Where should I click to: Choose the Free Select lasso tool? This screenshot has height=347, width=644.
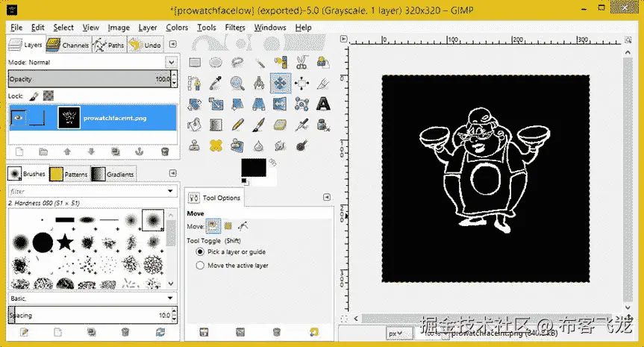(x=237, y=63)
